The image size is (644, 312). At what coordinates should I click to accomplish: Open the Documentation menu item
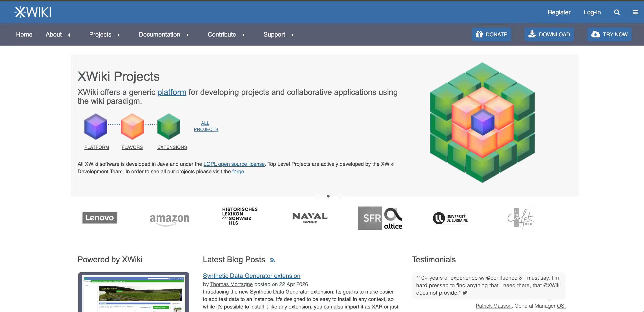click(159, 34)
